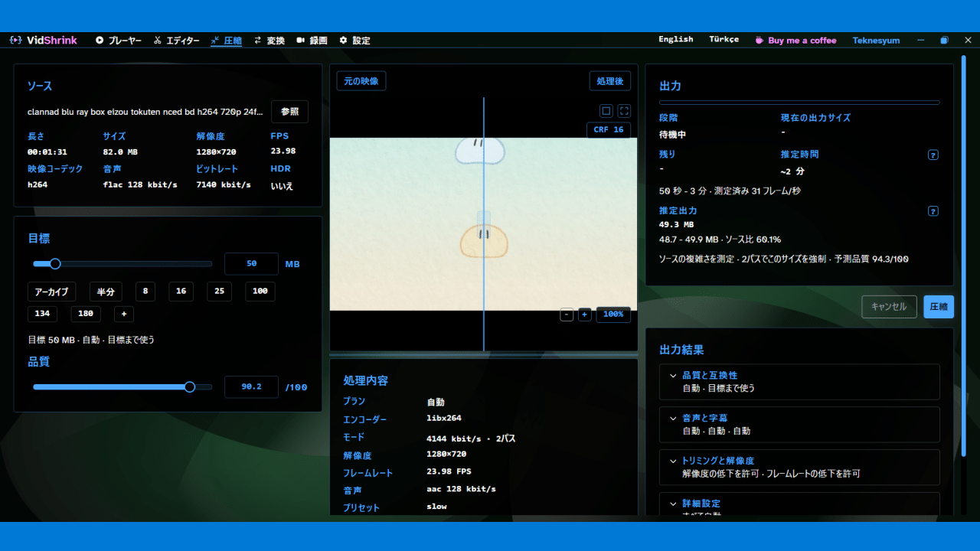Click 参照 to browse for a source file

coord(290,112)
